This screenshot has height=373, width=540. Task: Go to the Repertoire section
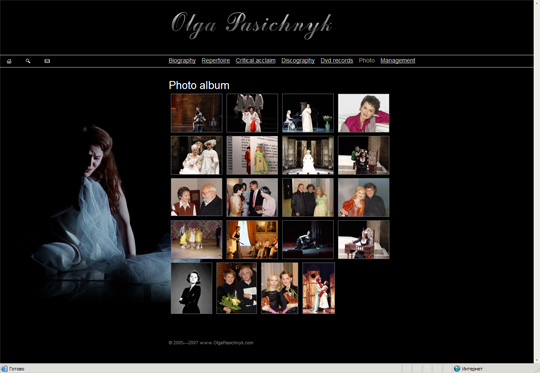coord(216,61)
